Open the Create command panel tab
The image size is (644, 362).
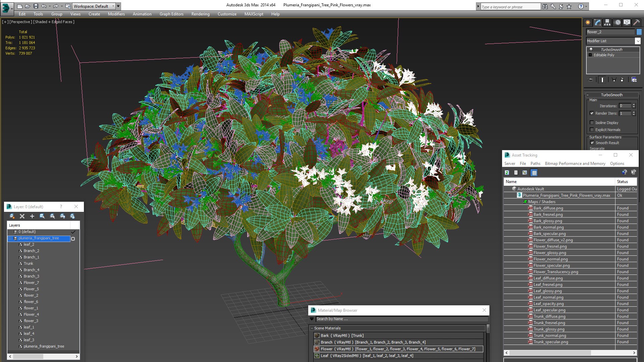(x=588, y=22)
